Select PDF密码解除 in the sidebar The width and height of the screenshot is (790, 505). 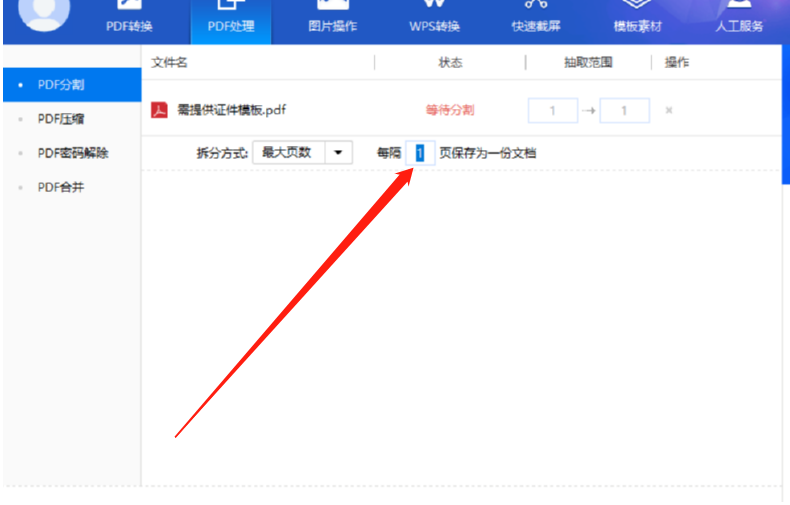click(72, 153)
